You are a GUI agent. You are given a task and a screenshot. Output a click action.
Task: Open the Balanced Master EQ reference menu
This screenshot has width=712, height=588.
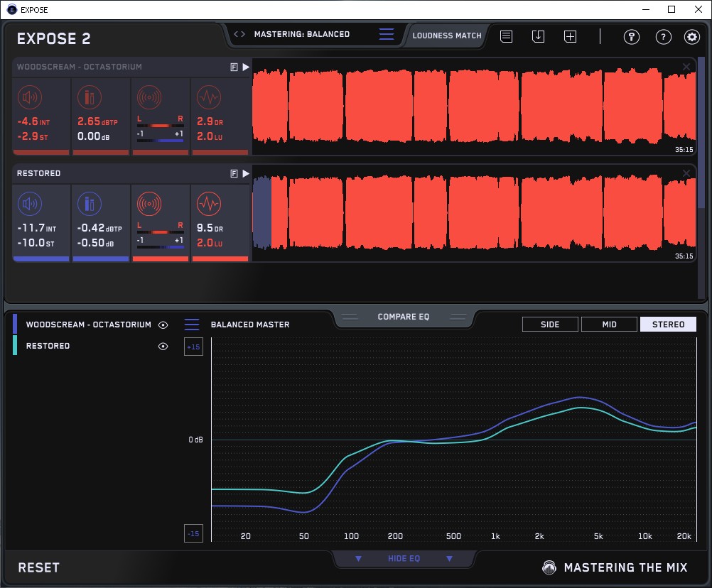coord(192,325)
